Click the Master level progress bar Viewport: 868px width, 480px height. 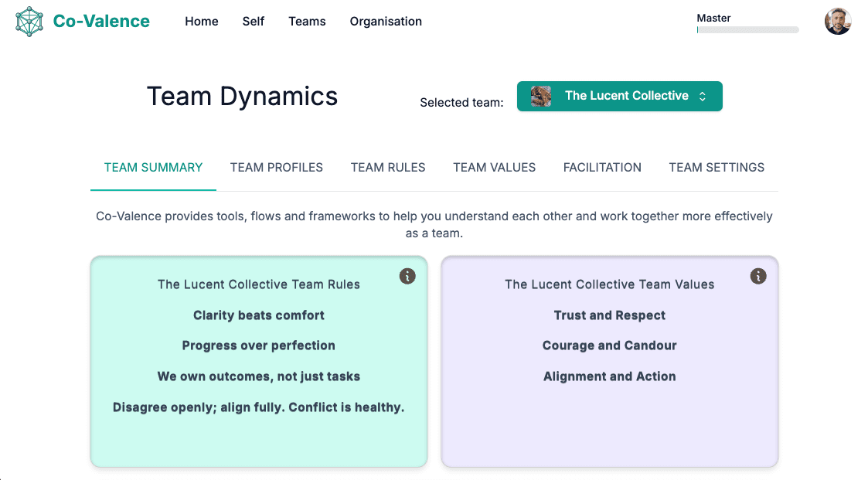pos(747,30)
